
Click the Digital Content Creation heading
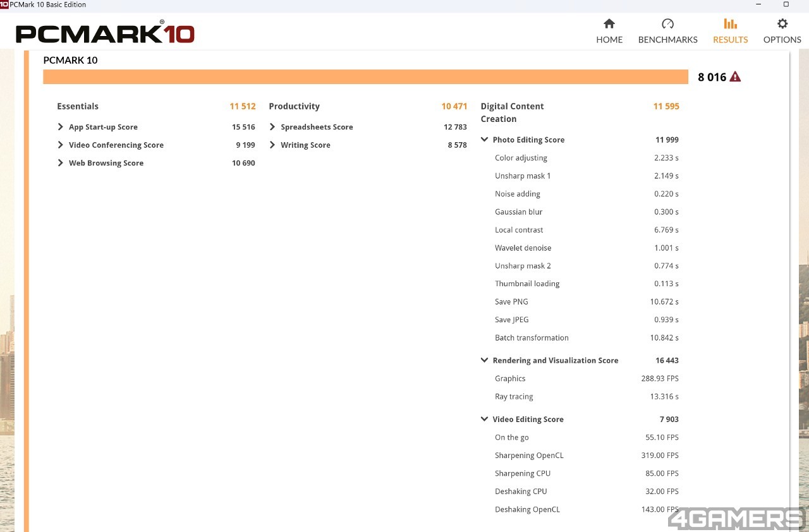[512, 112]
